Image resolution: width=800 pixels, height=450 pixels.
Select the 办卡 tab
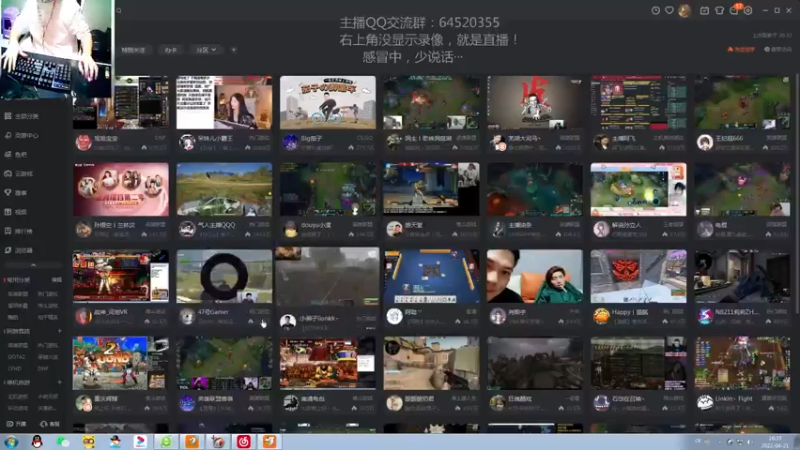point(171,50)
